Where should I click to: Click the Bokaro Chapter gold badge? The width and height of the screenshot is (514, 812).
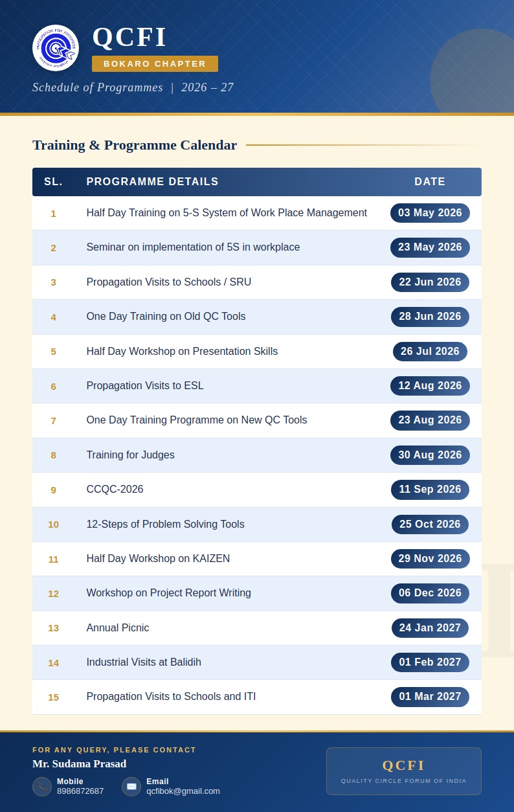(155, 63)
